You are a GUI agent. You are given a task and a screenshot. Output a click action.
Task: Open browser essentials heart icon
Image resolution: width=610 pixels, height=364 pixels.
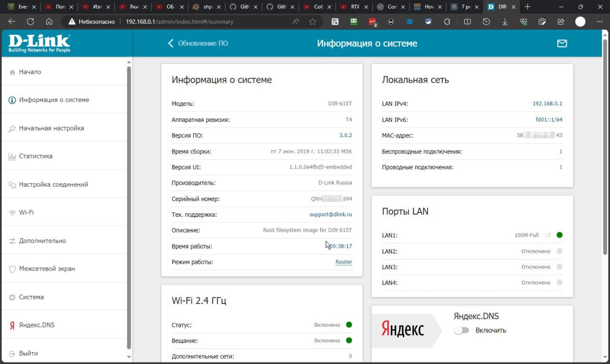[x=524, y=21]
